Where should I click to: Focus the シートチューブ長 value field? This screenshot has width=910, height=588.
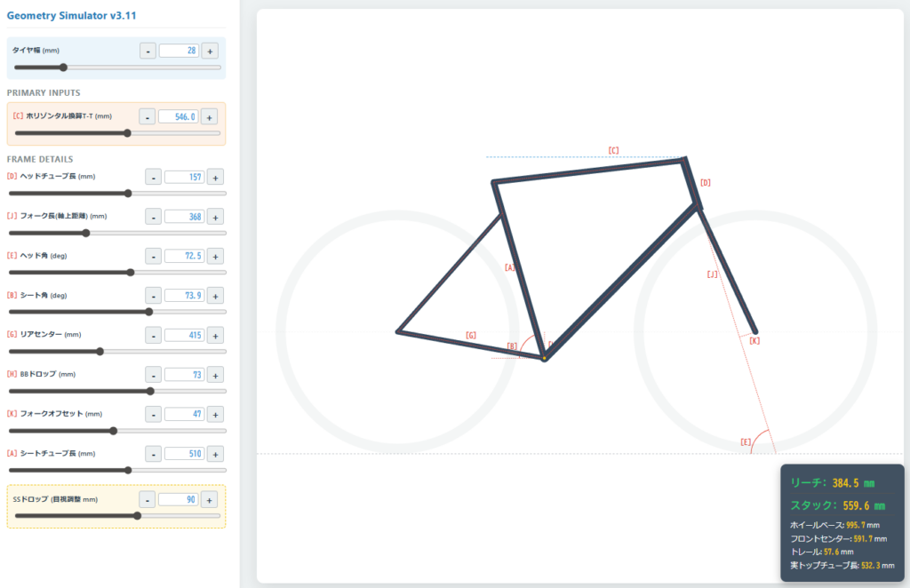tap(185, 453)
